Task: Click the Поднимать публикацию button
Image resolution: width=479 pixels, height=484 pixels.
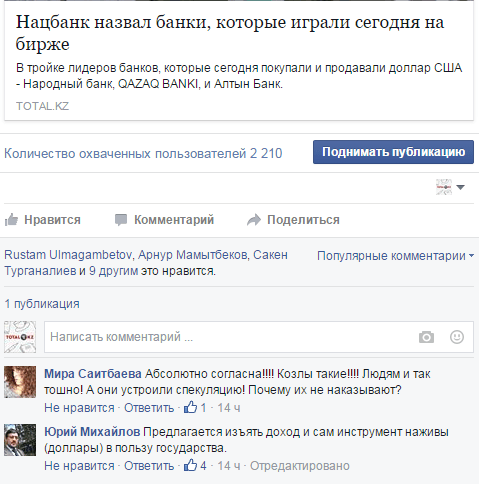Action: [393, 152]
